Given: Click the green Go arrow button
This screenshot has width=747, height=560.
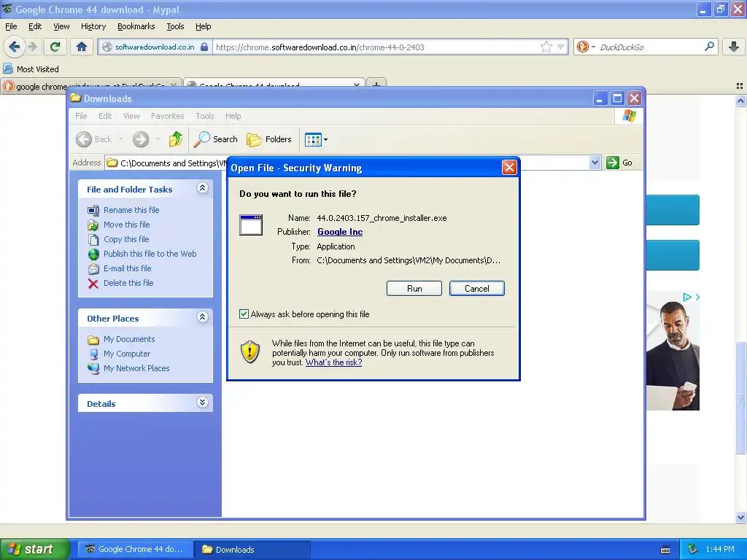Looking at the screenshot, I should coord(612,163).
